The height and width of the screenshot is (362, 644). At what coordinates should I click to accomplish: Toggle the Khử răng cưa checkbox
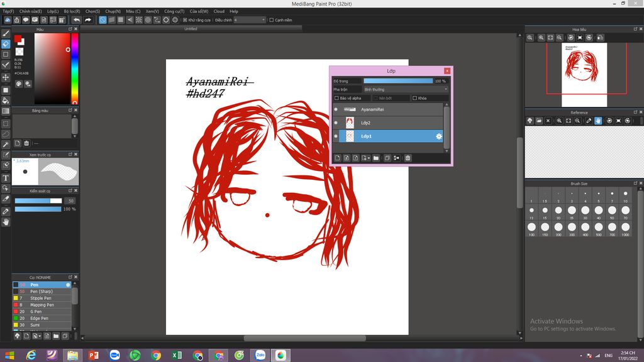tap(185, 19)
